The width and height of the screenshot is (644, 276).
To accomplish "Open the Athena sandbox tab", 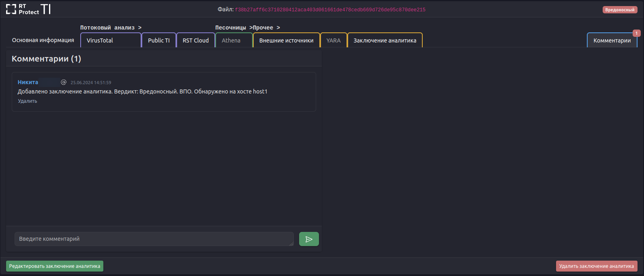I will 231,40.
